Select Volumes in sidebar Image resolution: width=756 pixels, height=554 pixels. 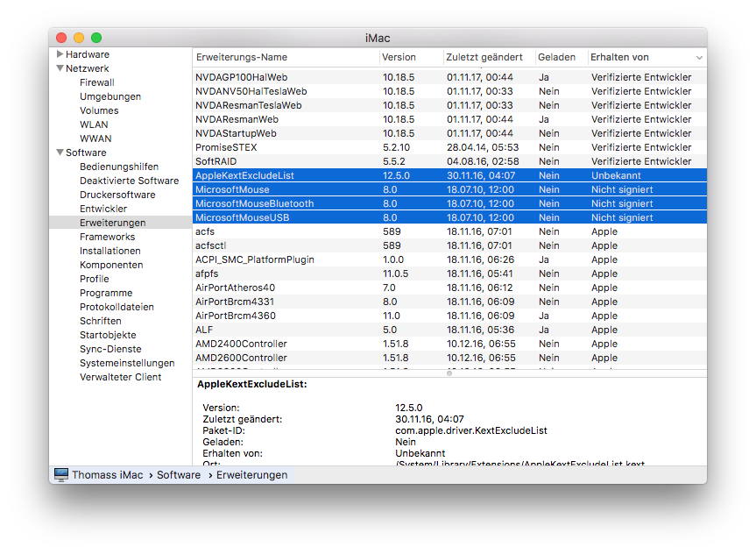pos(99,110)
